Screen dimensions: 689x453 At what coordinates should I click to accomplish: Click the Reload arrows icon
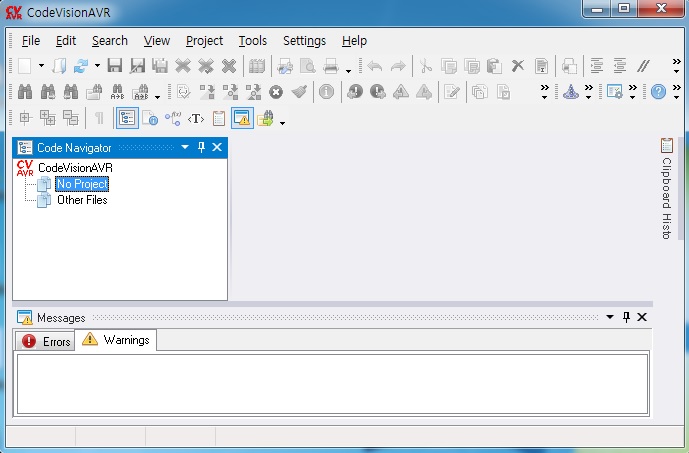pyautogui.click(x=81, y=66)
